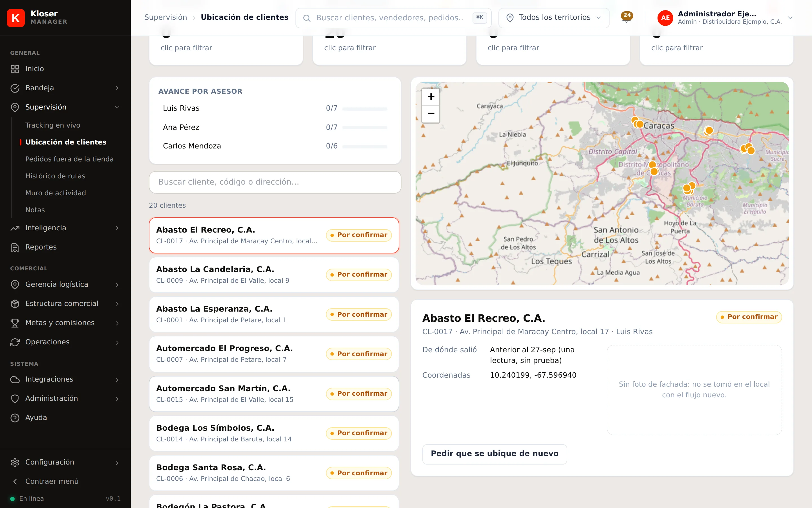
Task: Click the Ayuda question mark icon
Action: coord(15,418)
